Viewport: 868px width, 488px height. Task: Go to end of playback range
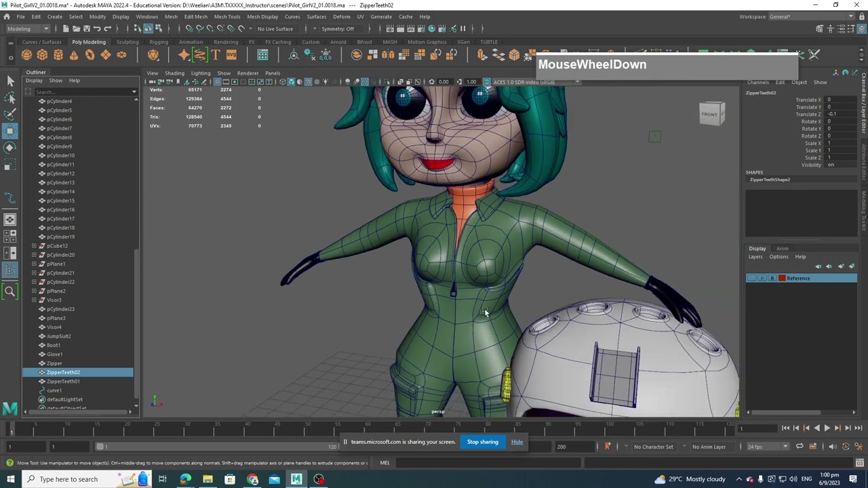[x=858, y=428]
